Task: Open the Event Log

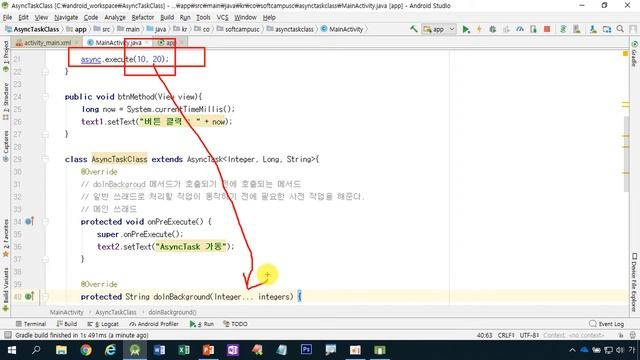Action: (607, 324)
